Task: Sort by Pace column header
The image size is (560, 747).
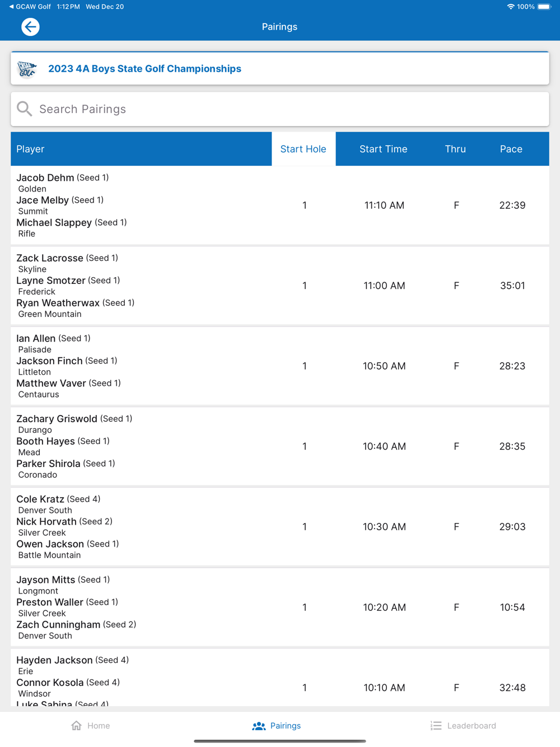Action: 511,149
